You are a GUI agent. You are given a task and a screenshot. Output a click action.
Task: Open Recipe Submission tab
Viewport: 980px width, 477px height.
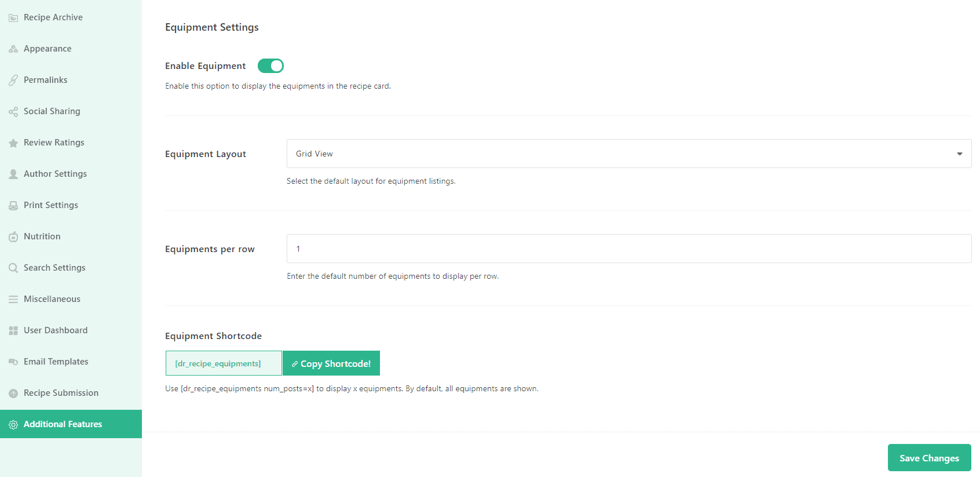click(x=71, y=393)
